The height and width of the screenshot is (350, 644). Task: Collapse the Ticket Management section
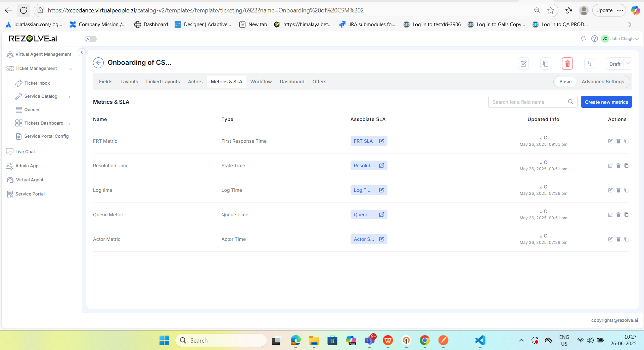[x=71, y=69]
